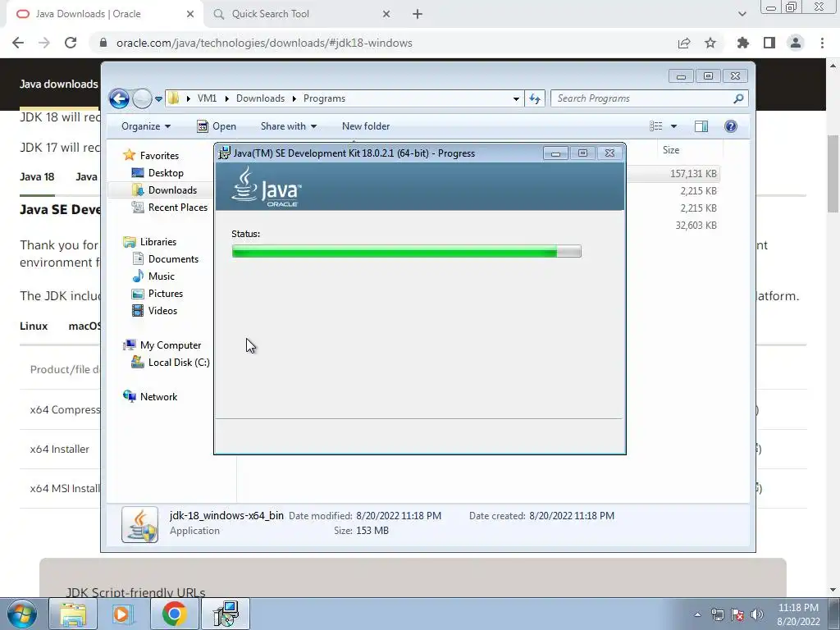Viewport: 840px width, 630px height.
Task: Select Desktop in navigation pane
Action: coord(166,172)
